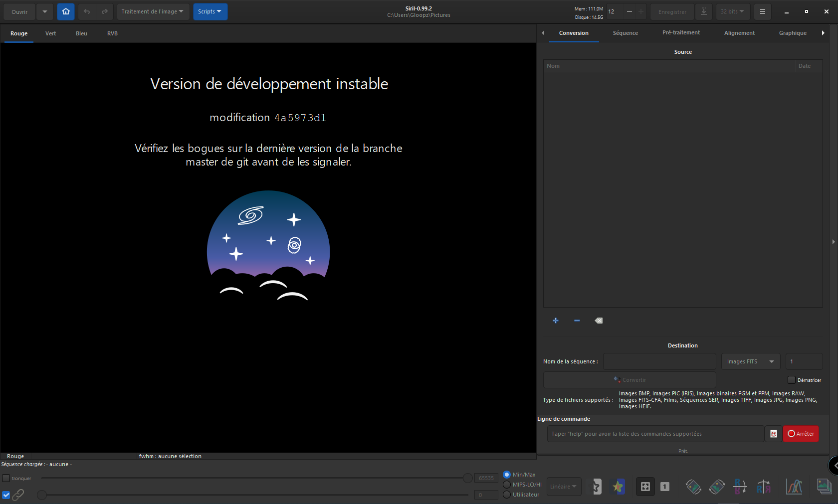Click the Ouvrir button

click(x=19, y=11)
